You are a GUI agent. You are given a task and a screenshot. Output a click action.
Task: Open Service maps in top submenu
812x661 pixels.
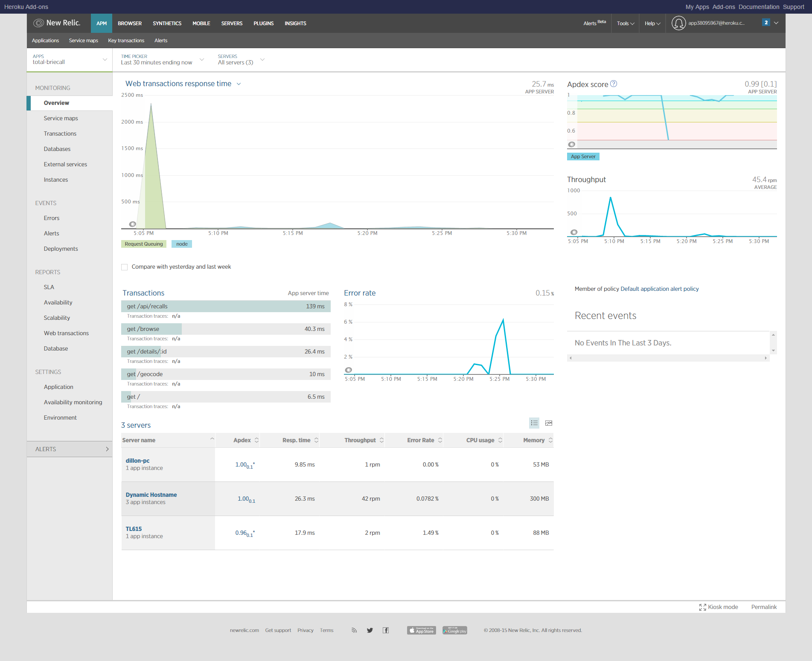pyautogui.click(x=84, y=41)
